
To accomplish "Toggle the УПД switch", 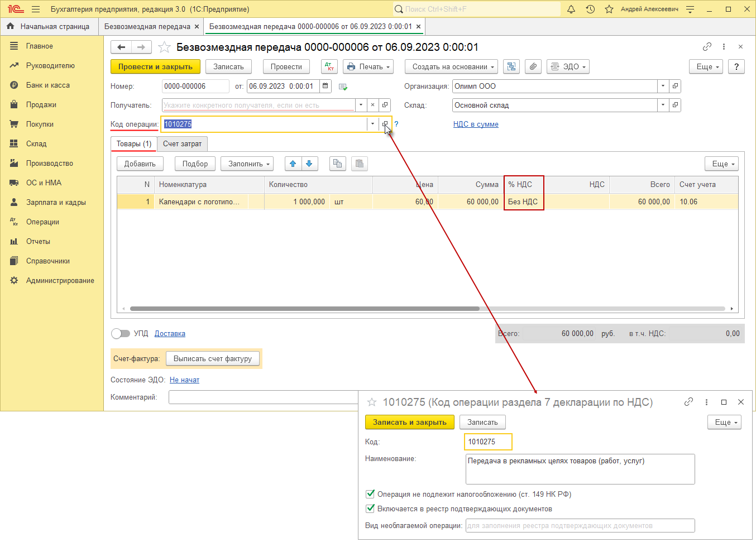I will tap(120, 333).
